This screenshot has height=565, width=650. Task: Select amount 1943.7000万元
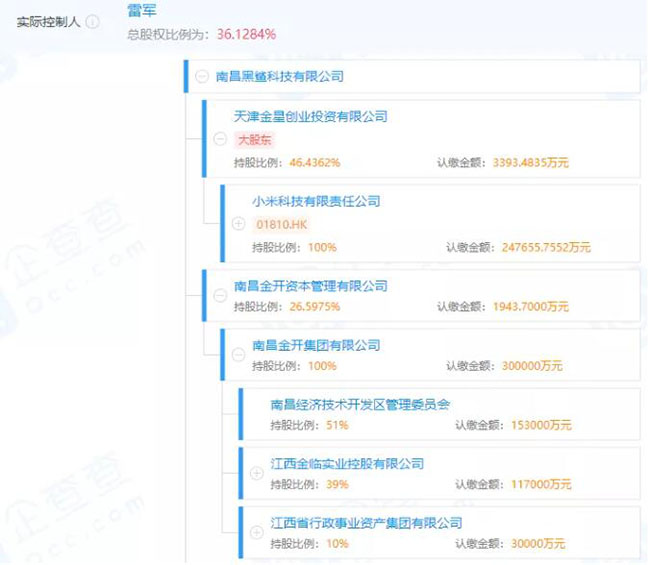coord(530,307)
